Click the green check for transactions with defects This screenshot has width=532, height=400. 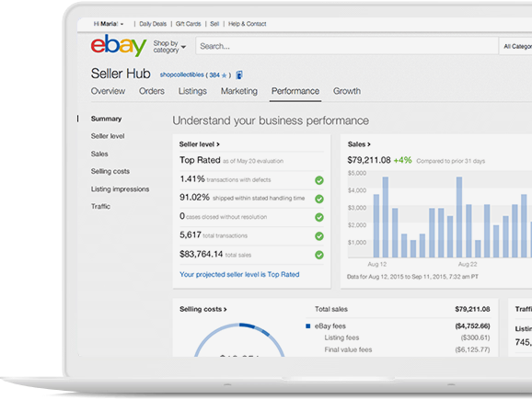click(x=319, y=180)
